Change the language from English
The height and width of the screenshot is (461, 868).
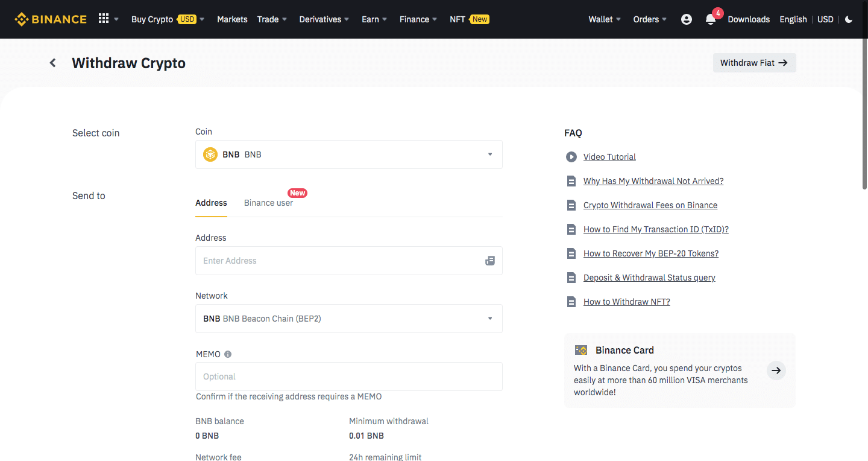(x=793, y=19)
